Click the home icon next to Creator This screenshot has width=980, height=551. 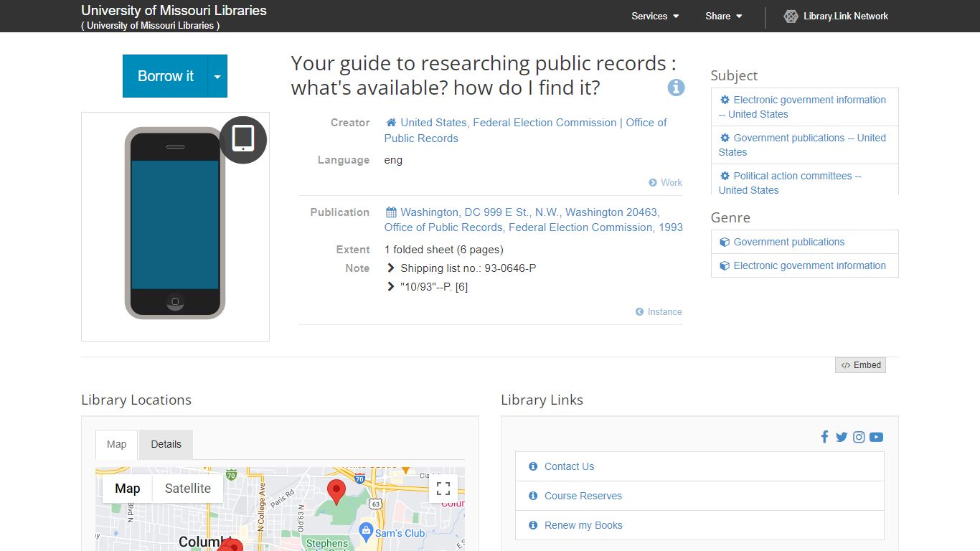391,123
